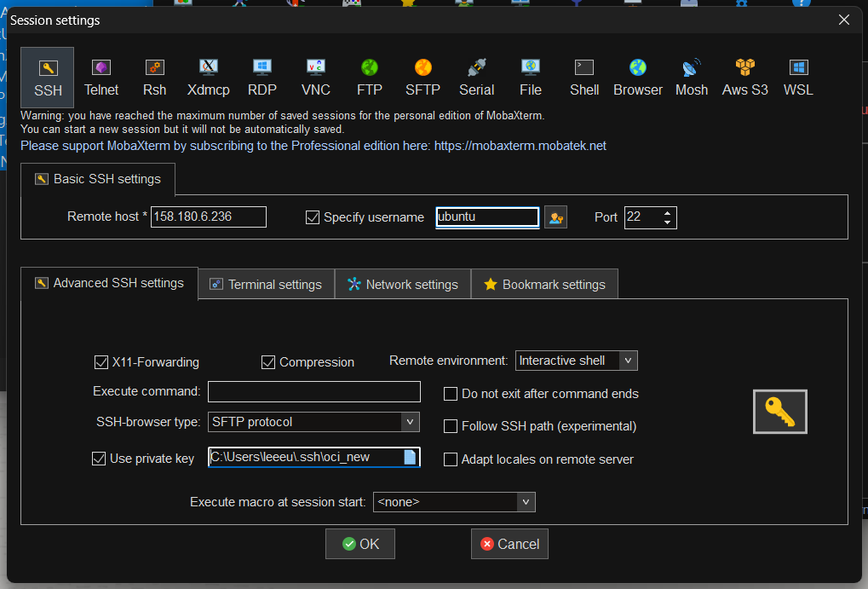The width and height of the screenshot is (868, 589).
Task: Pick the FTP session type
Action: point(369,78)
